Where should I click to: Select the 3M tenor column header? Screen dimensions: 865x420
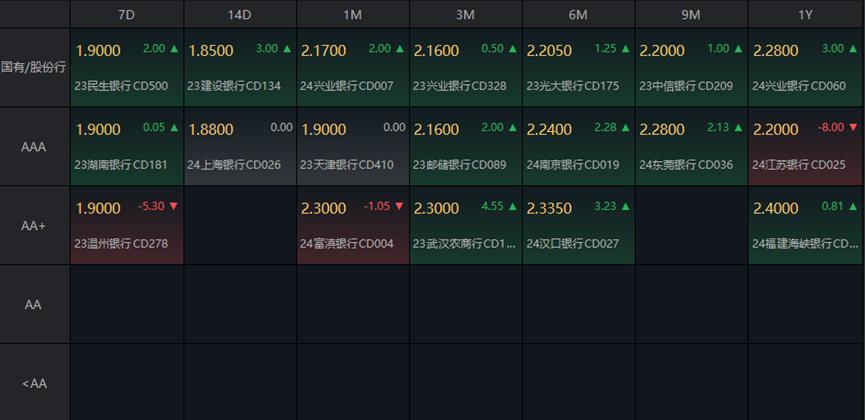[465, 15]
